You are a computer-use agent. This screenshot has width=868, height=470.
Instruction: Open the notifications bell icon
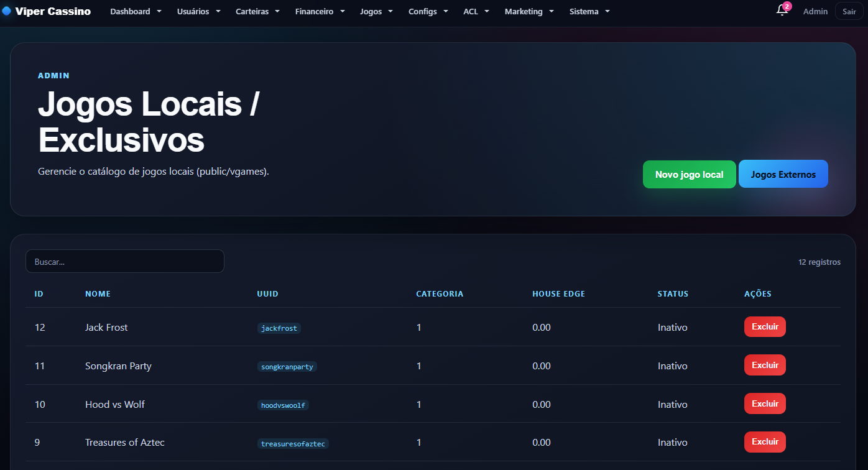coord(782,11)
